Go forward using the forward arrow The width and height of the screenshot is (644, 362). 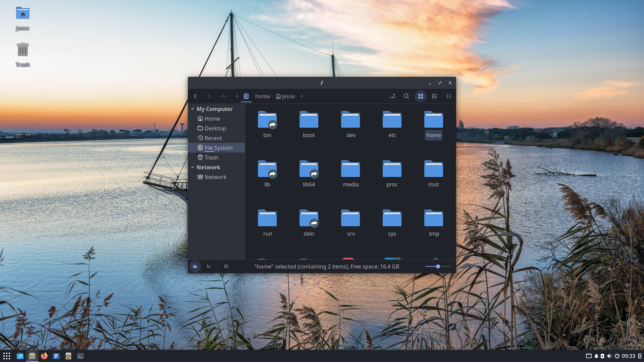click(x=209, y=96)
